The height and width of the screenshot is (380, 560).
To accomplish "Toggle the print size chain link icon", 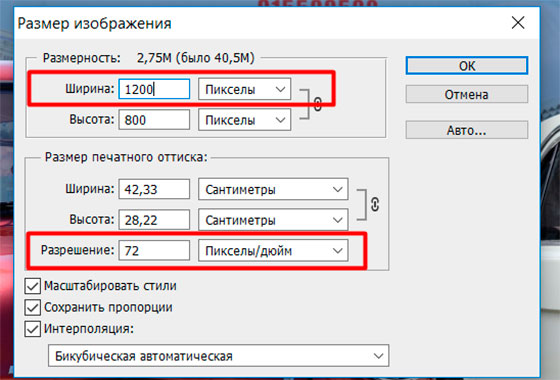I will [374, 204].
